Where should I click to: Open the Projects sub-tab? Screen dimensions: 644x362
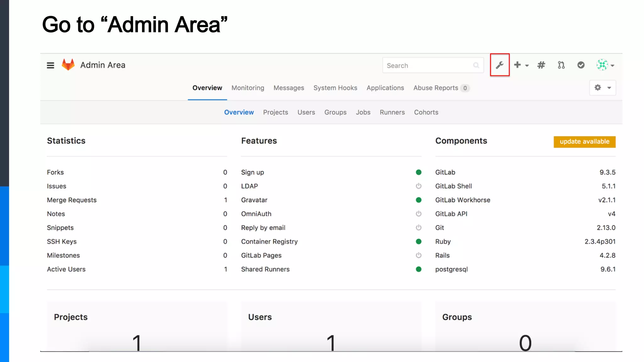point(275,112)
